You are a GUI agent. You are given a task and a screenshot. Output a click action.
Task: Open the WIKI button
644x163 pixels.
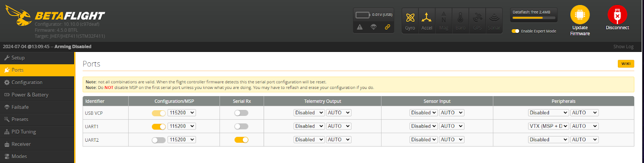click(x=625, y=64)
